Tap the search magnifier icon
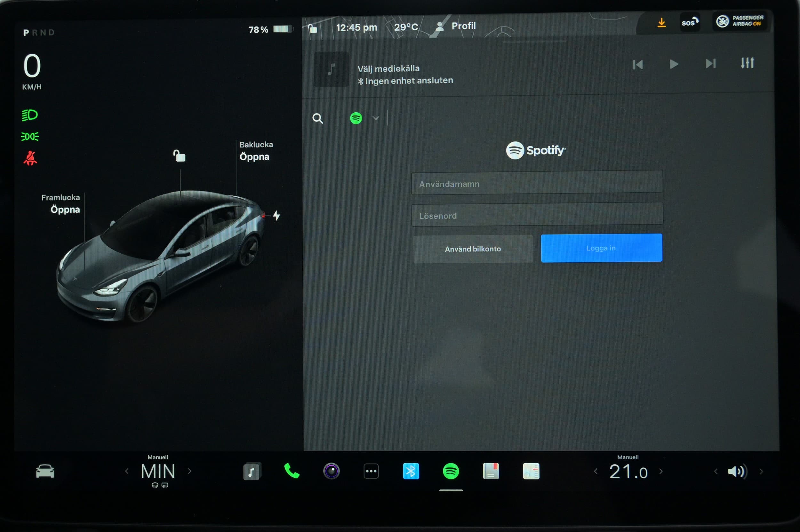The image size is (800, 532). [318, 118]
